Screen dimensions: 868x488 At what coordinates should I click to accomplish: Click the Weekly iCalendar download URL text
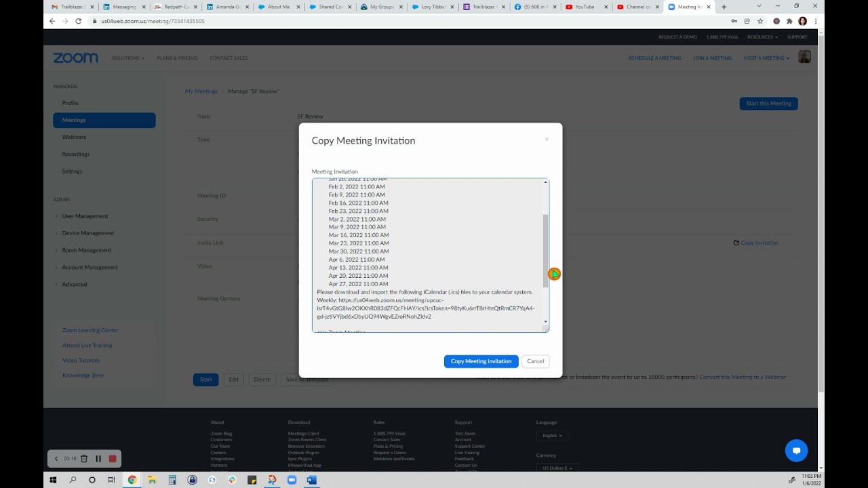[425, 308]
